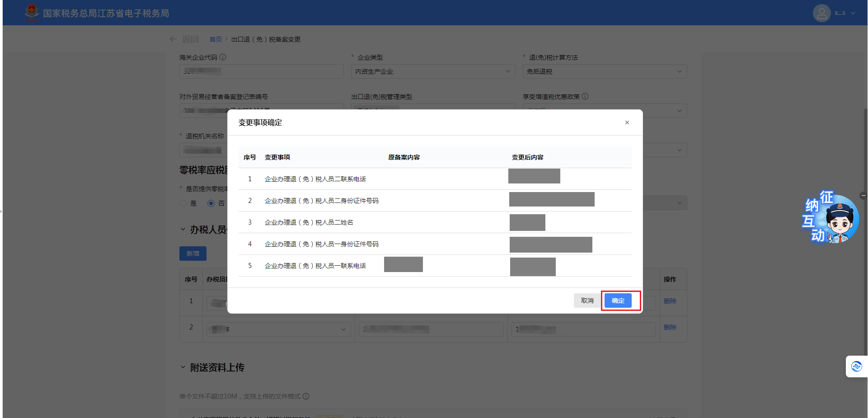
Task: Close the 变更事项确定 dialog with X
Action: (x=627, y=122)
